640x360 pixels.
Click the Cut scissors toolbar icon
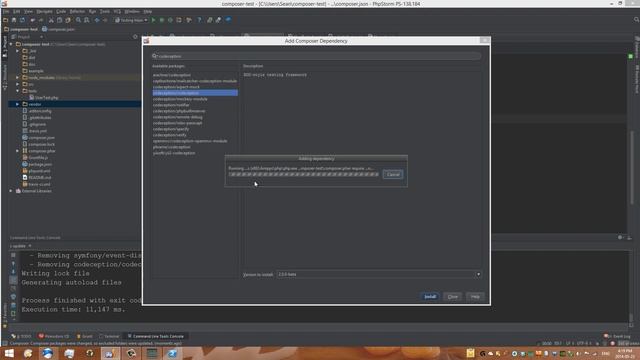point(51,20)
